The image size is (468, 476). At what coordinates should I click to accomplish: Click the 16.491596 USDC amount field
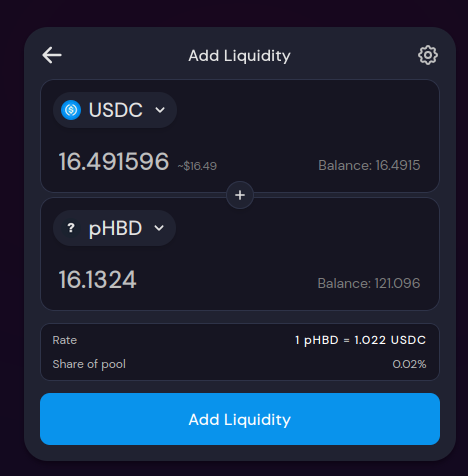click(114, 161)
